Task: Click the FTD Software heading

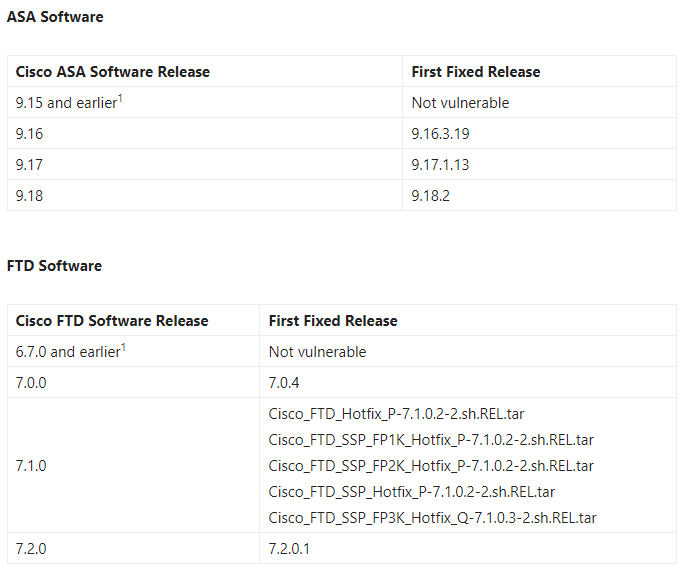Action: point(54,266)
